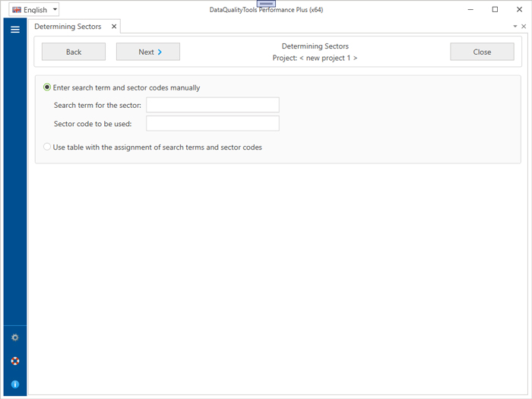Select 'Use table with the assignment' option

pyautogui.click(x=48, y=147)
